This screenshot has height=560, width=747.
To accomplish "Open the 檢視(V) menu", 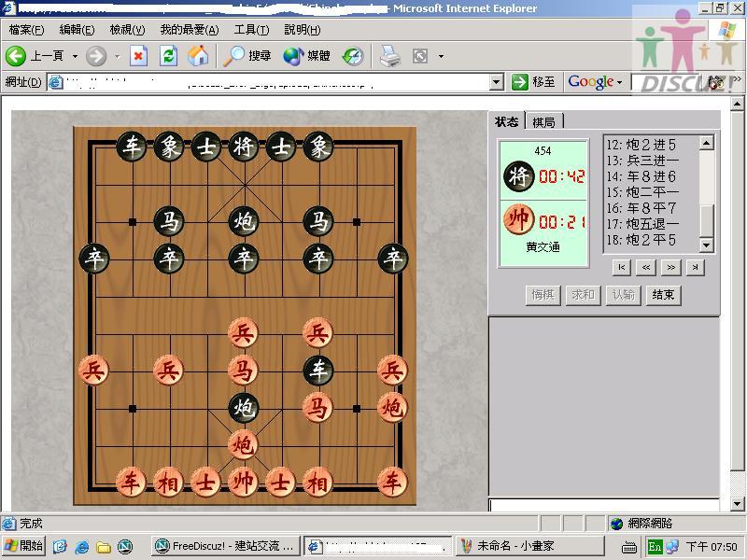I will (x=127, y=30).
